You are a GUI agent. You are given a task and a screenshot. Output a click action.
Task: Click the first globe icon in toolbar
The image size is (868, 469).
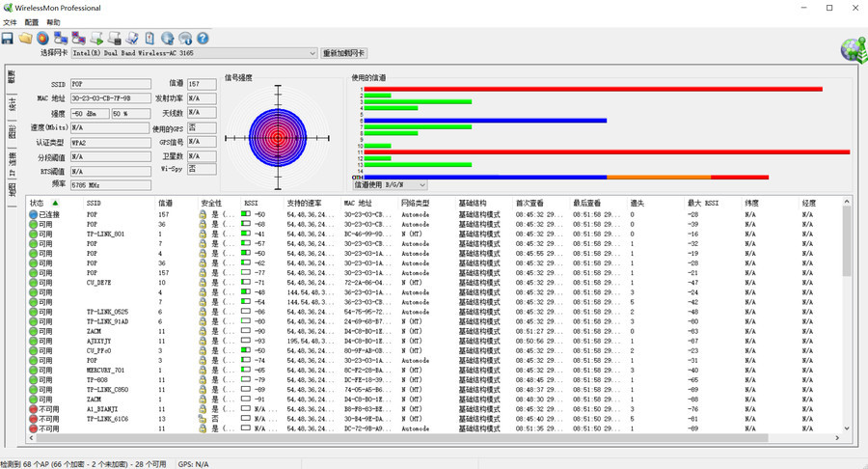coord(167,39)
